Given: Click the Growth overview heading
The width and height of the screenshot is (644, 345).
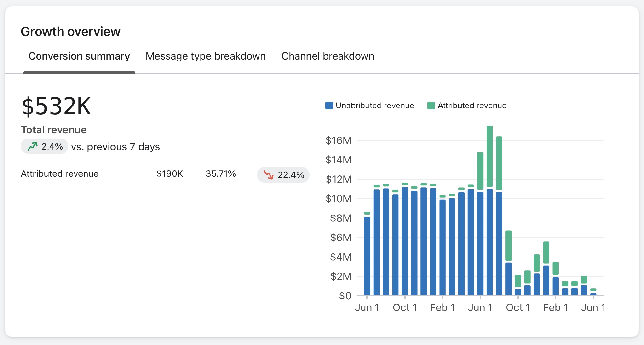Looking at the screenshot, I should coord(71,32).
